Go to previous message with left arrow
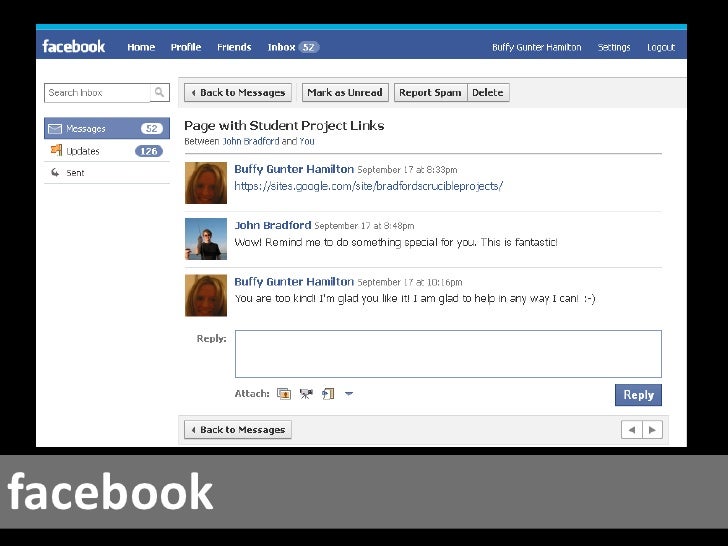Screen dimensions: 728x546 pos(631,429)
